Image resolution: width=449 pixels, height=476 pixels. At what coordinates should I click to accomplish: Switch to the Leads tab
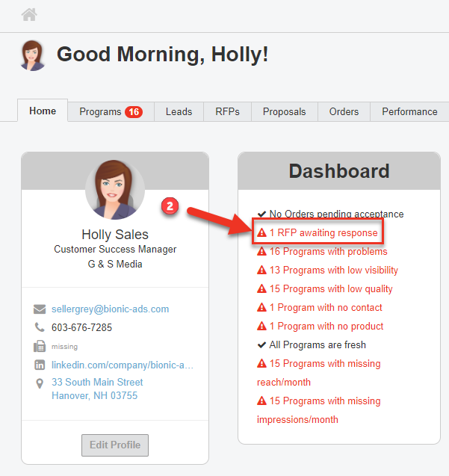point(179,112)
